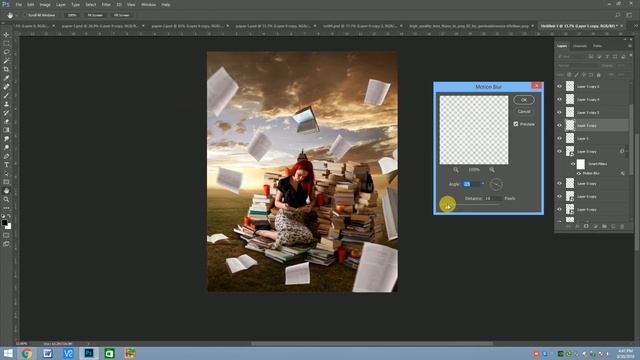The height and width of the screenshot is (360, 640).
Task: Click the add layer mask icon
Action: click(586, 226)
